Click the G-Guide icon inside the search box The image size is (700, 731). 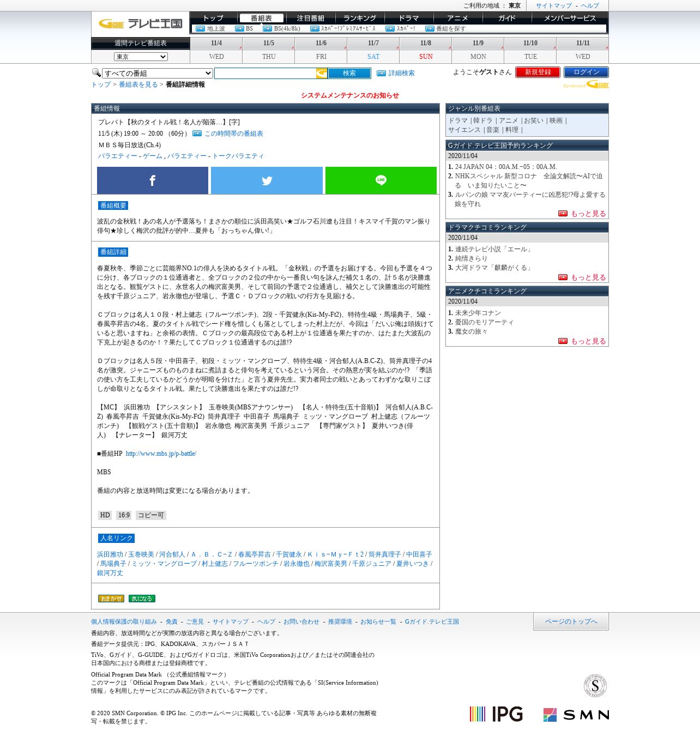tap(322, 73)
